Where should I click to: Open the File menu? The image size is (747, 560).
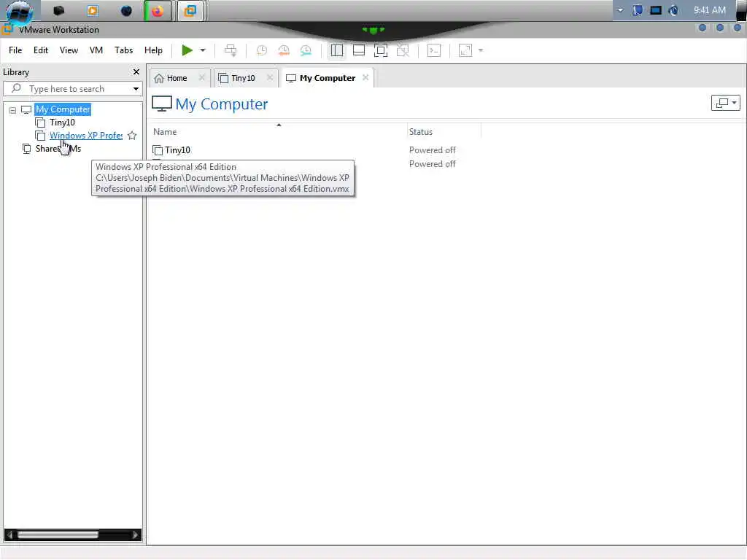pyautogui.click(x=15, y=50)
